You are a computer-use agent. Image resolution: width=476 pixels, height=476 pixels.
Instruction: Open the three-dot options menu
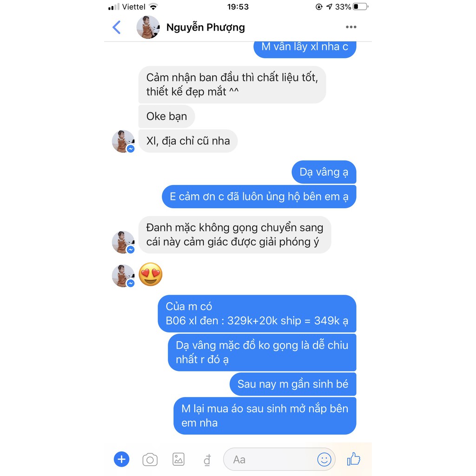coord(351,27)
